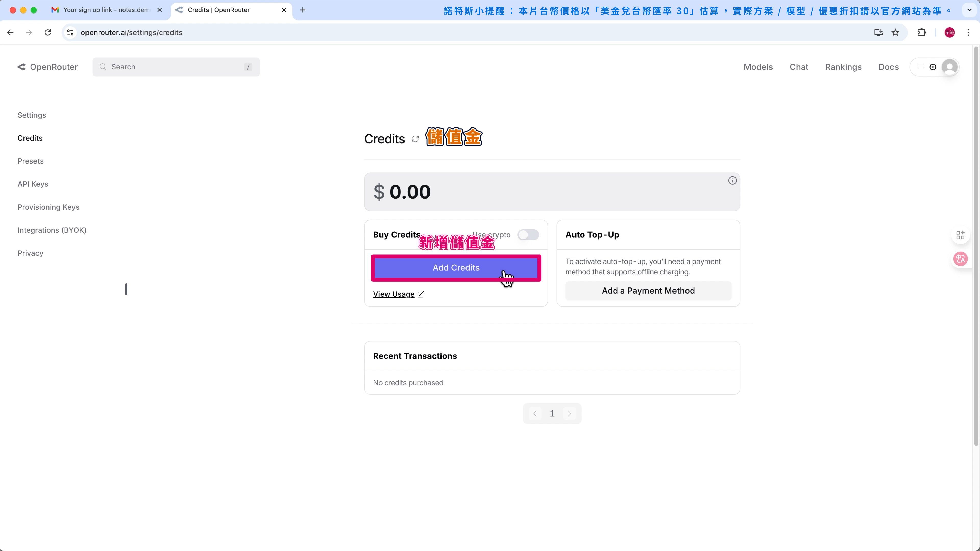The image size is (980, 551).
Task: Select Integrations (BYOK) in the sidebar
Action: tap(52, 230)
